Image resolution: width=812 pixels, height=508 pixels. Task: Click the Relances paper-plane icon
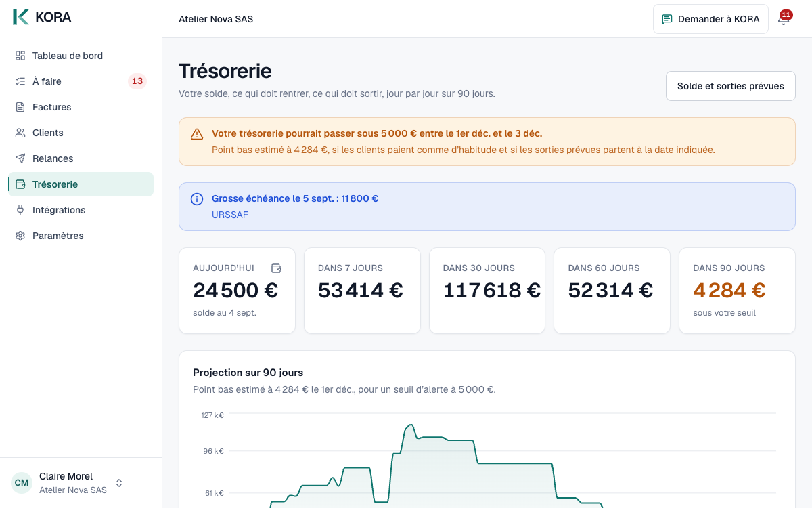point(20,158)
